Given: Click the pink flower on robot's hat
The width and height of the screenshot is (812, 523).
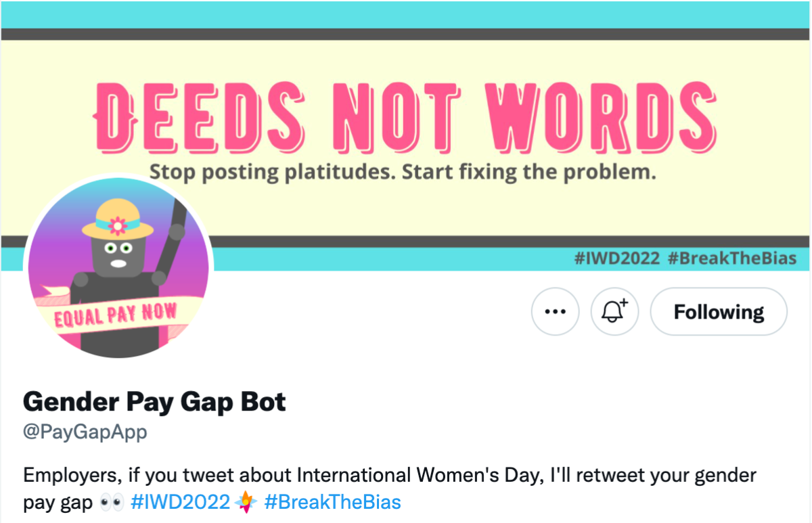Looking at the screenshot, I should pyautogui.click(x=119, y=224).
